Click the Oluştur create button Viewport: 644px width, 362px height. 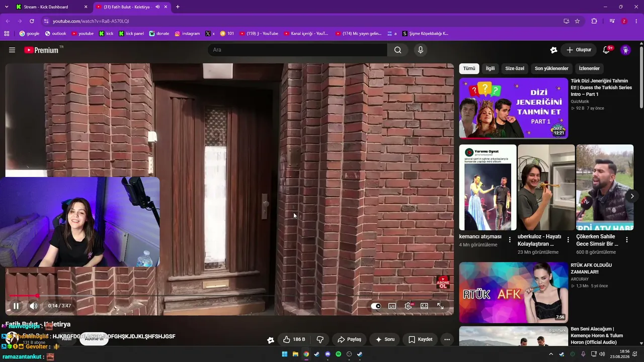point(579,50)
